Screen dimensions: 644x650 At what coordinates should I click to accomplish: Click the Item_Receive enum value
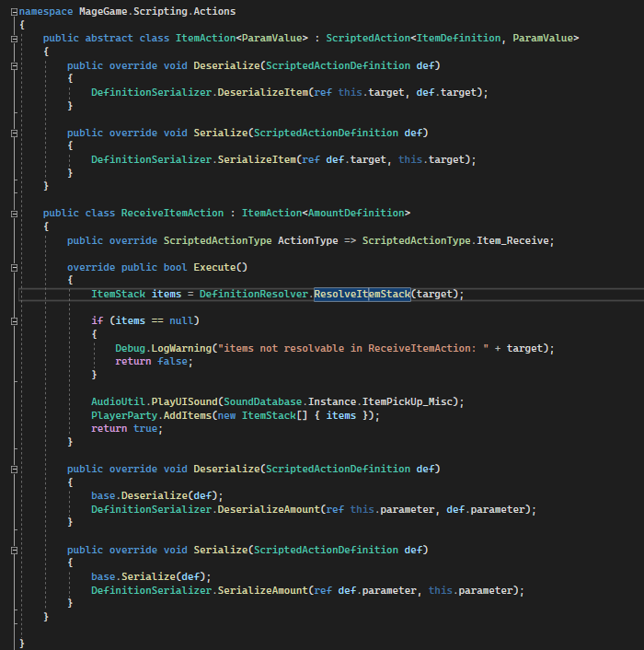(518, 240)
